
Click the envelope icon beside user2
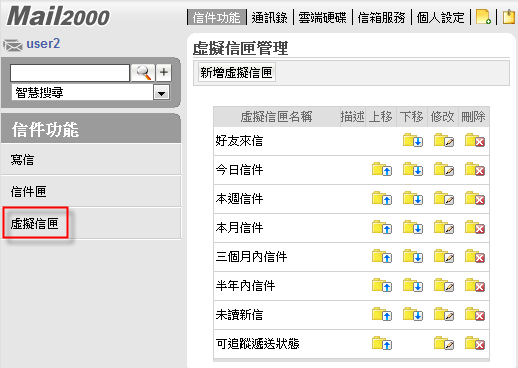click(x=12, y=45)
